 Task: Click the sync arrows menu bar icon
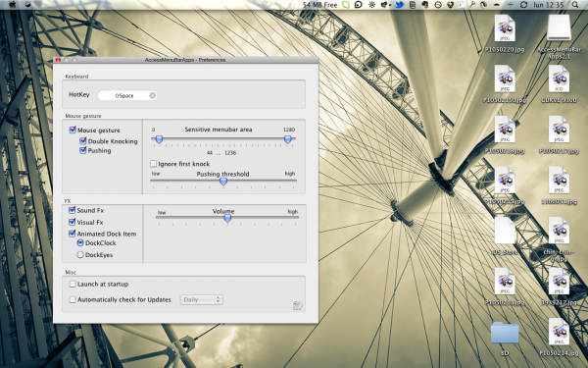(524, 5)
